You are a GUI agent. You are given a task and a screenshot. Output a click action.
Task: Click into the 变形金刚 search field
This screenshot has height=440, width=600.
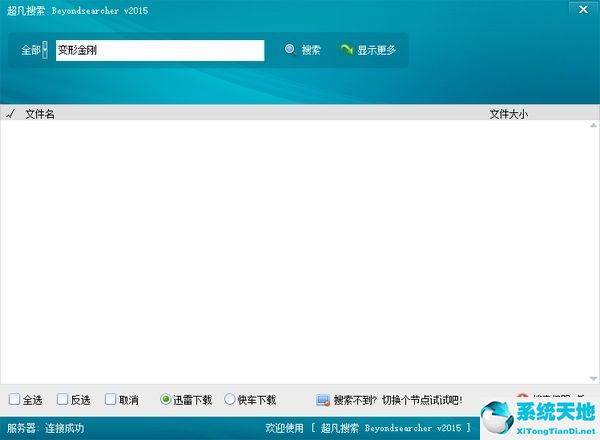(160, 50)
